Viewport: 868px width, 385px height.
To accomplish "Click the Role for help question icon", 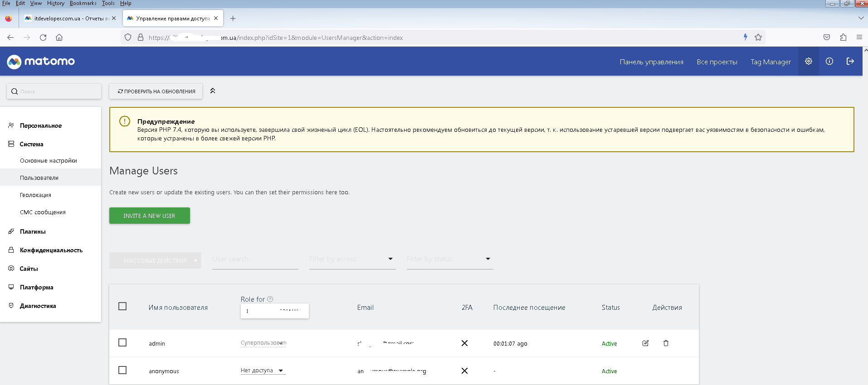I will pyautogui.click(x=270, y=299).
